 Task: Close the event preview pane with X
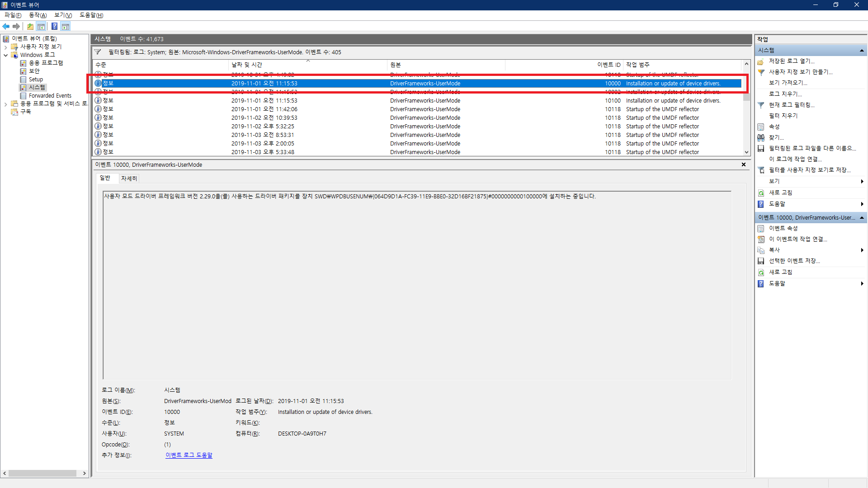pyautogui.click(x=744, y=164)
